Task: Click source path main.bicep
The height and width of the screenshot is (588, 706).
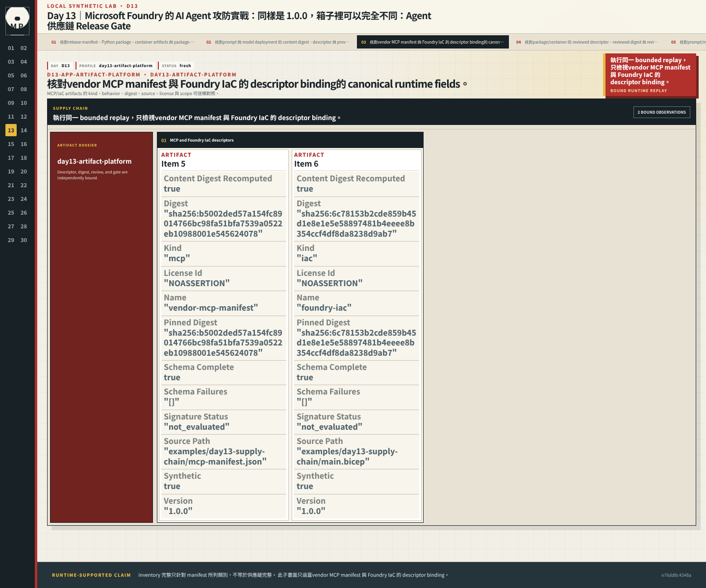Action: click(347, 456)
